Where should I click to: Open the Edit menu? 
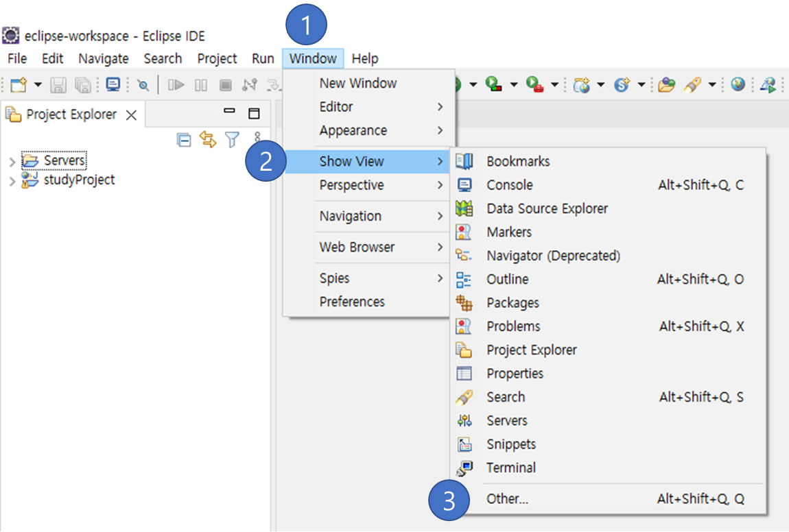(x=52, y=59)
